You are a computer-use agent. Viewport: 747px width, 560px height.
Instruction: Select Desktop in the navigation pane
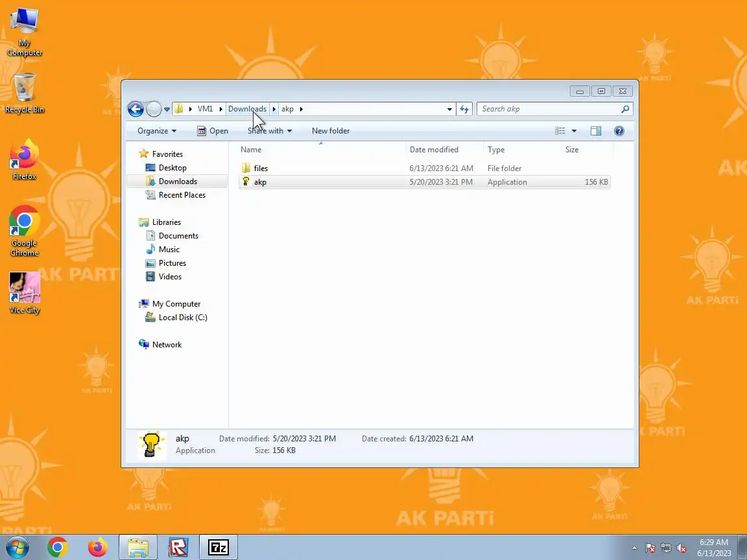(x=172, y=168)
